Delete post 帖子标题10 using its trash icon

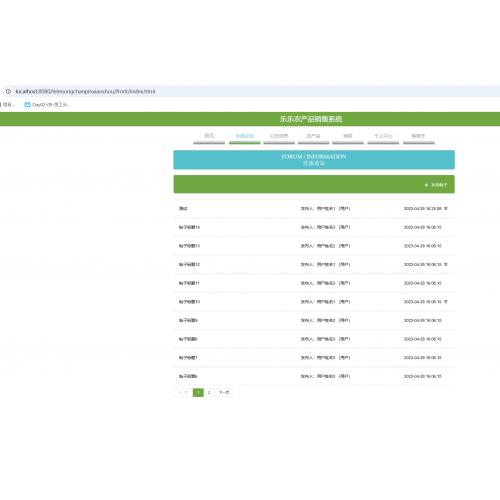tap(446, 302)
